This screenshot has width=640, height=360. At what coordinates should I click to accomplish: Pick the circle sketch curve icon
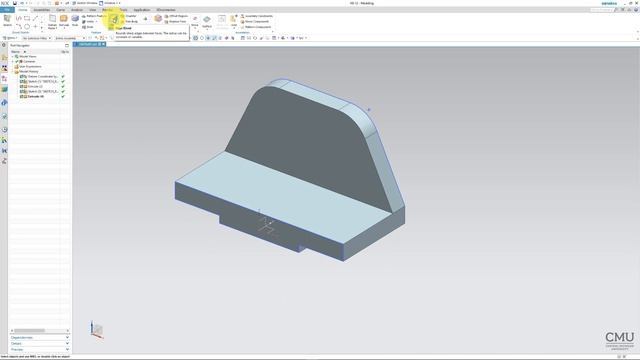coord(27,27)
